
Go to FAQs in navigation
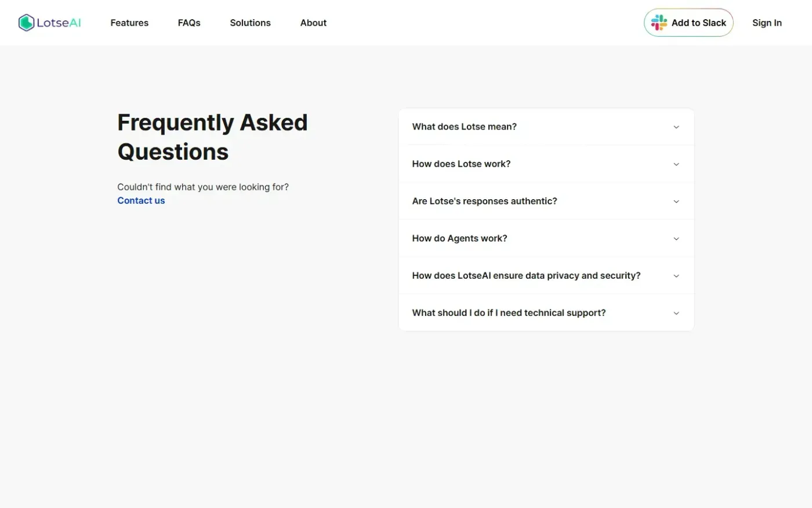pos(189,23)
